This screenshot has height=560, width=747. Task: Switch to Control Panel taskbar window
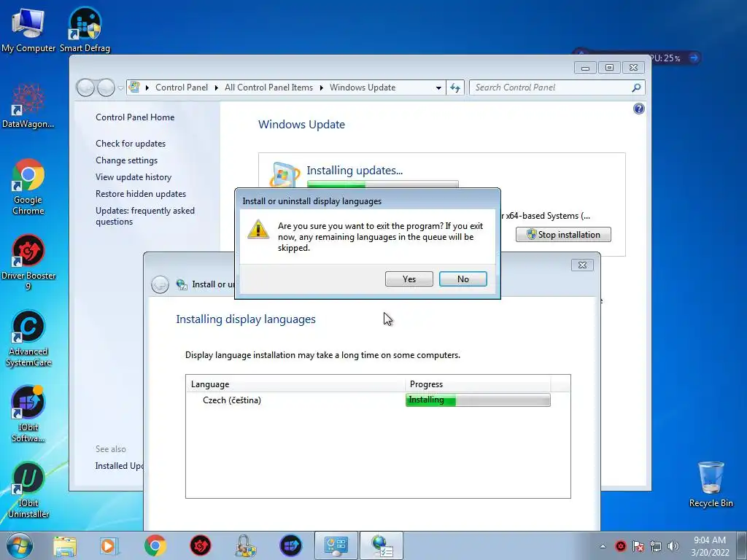pyautogui.click(x=336, y=545)
